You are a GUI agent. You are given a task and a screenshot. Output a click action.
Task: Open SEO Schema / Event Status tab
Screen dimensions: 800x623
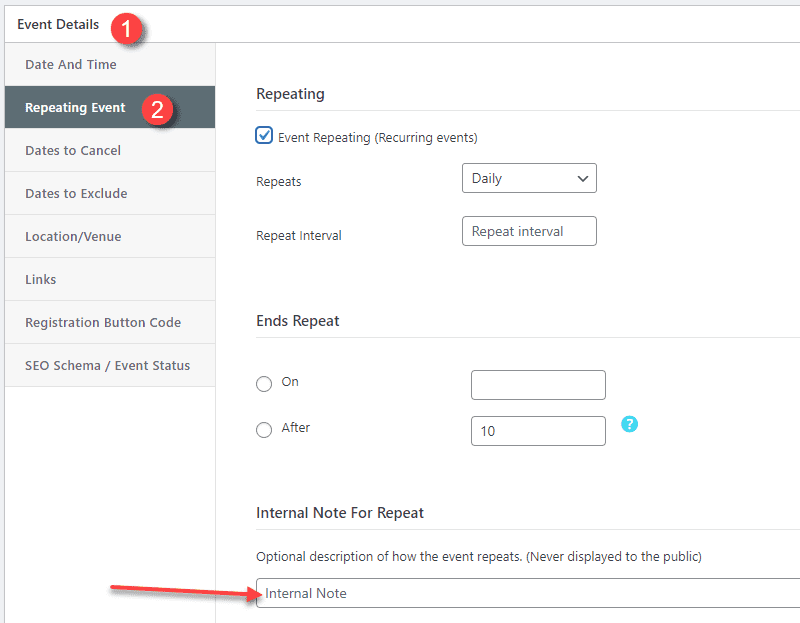click(x=107, y=366)
